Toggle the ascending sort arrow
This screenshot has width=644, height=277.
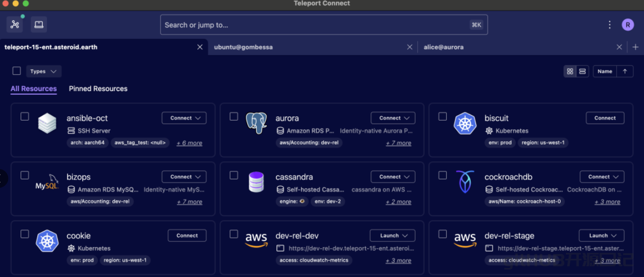[625, 71]
